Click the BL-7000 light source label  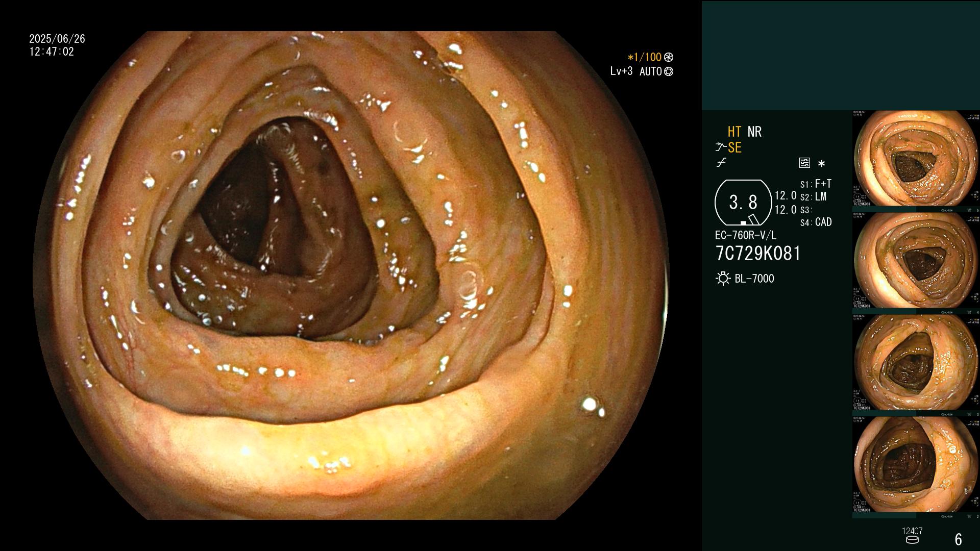click(x=754, y=279)
